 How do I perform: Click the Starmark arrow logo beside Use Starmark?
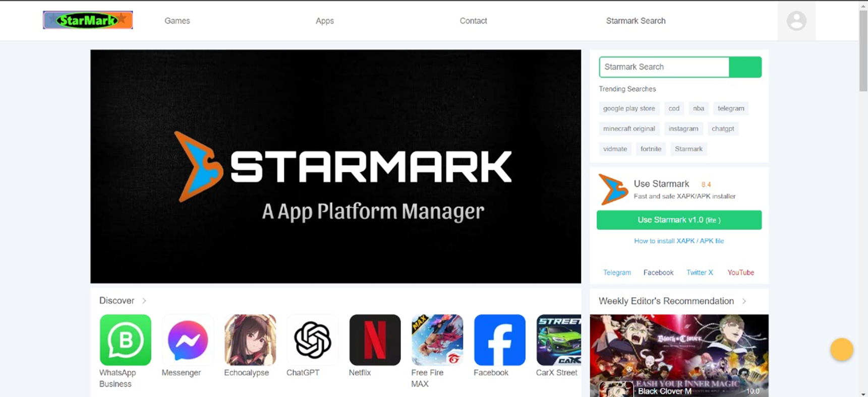(613, 189)
